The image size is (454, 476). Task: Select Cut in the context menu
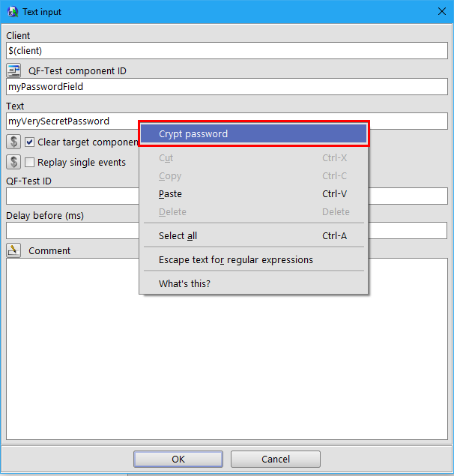point(254,158)
